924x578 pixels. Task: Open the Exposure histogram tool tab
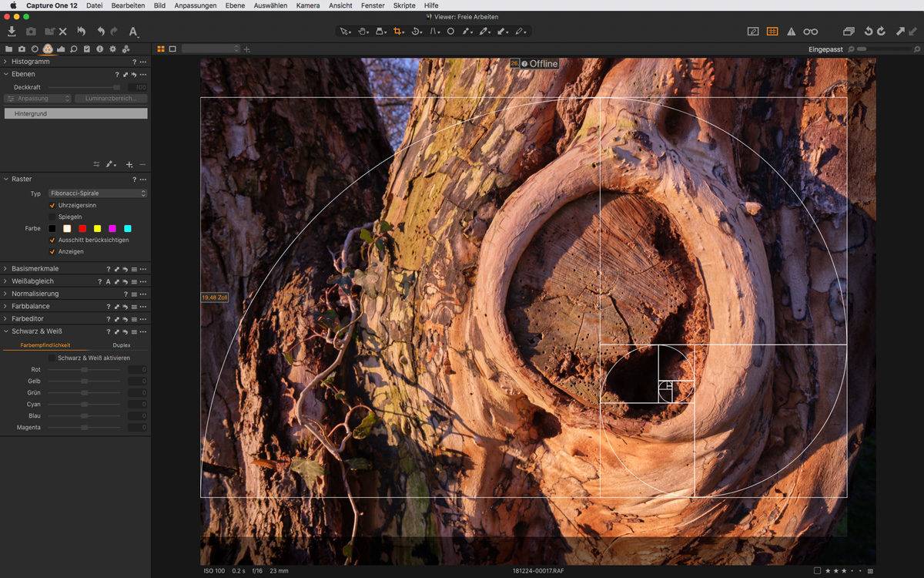click(x=61, y=49)
